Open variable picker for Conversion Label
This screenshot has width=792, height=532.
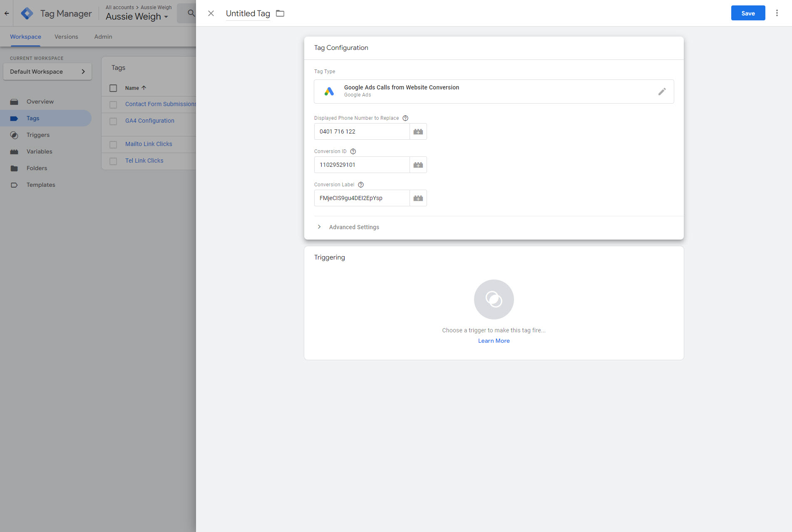tap(418, 198)
